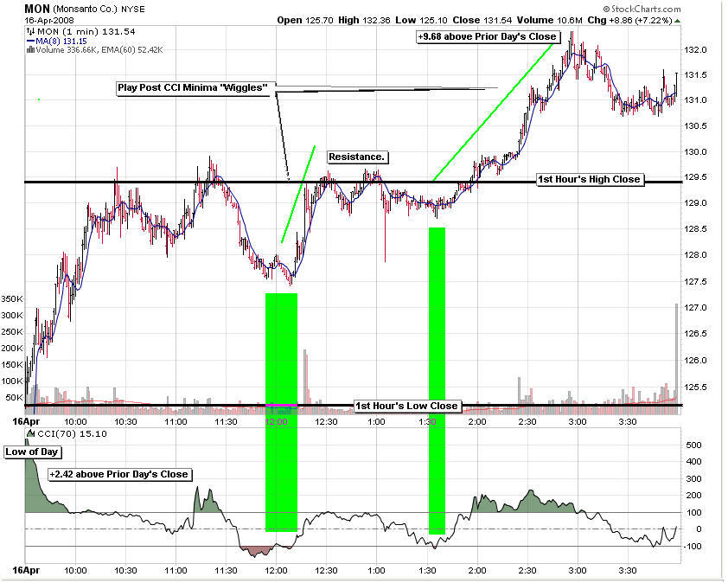
Task: Click 150K on the volume axis
Action: (x=11, y=365)
